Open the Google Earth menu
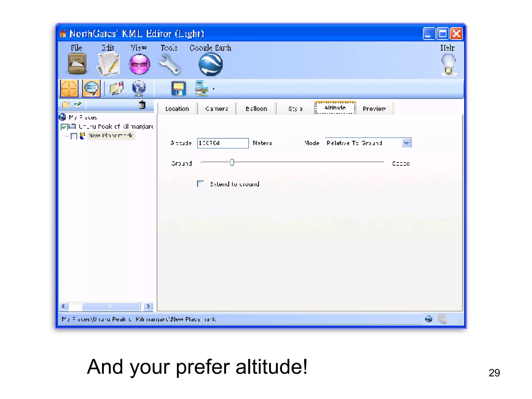Screen dimensions: 532x399 (210, 48)
